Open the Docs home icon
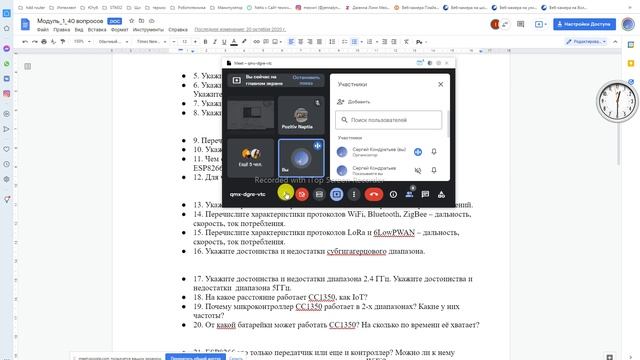640x360 pixels. (x=25, y=24)
